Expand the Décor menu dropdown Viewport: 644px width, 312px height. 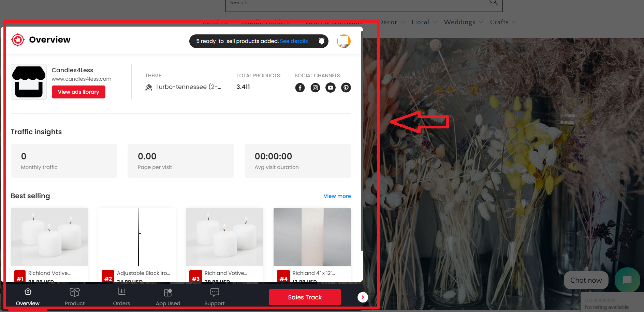click(392, 22)
